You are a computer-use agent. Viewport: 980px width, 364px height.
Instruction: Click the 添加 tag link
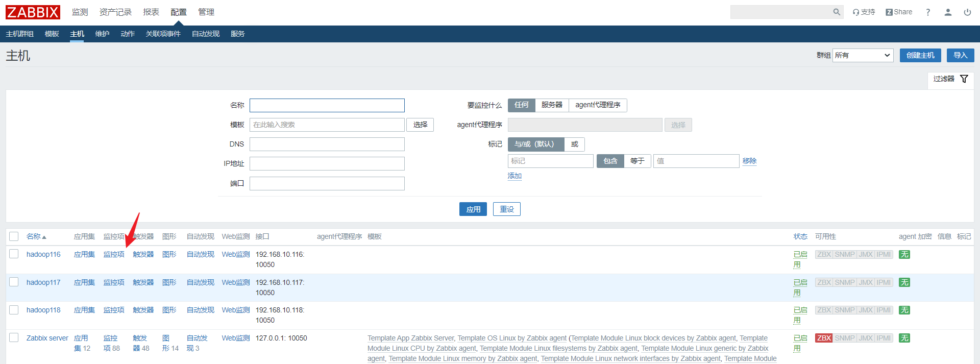click(x=514, y=176)
